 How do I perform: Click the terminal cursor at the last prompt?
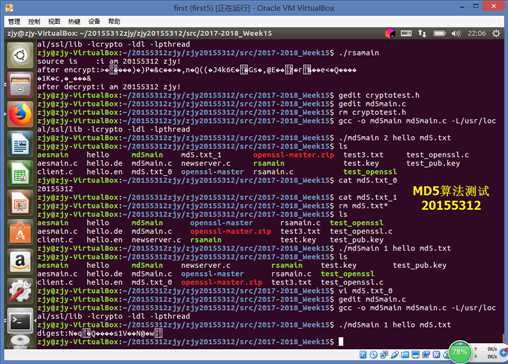341,342
